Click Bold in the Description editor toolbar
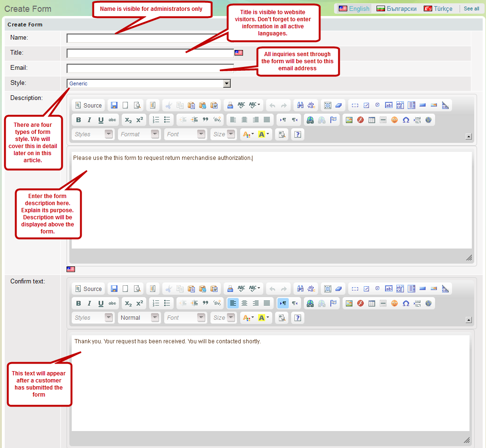The height and width of the screenshot is (448, 486). point(78,120)
